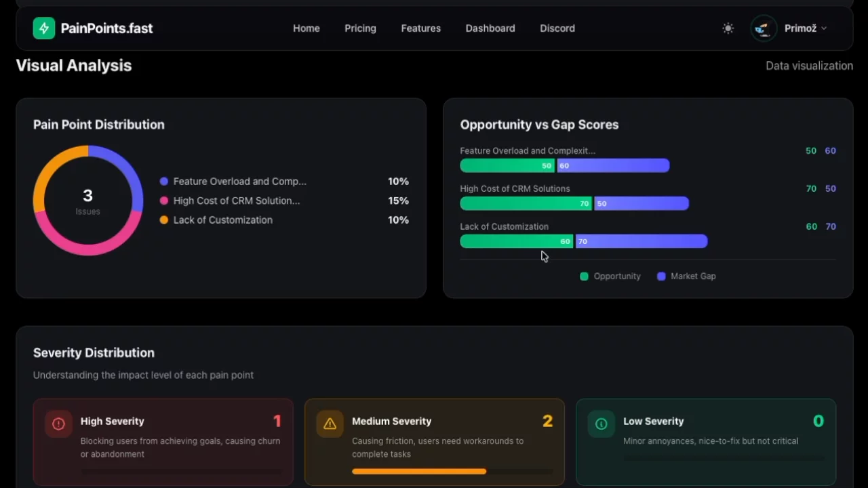Screen dimensions: 868x488
Task: Click the Low Severity info icon
Action: pos(601,424)
